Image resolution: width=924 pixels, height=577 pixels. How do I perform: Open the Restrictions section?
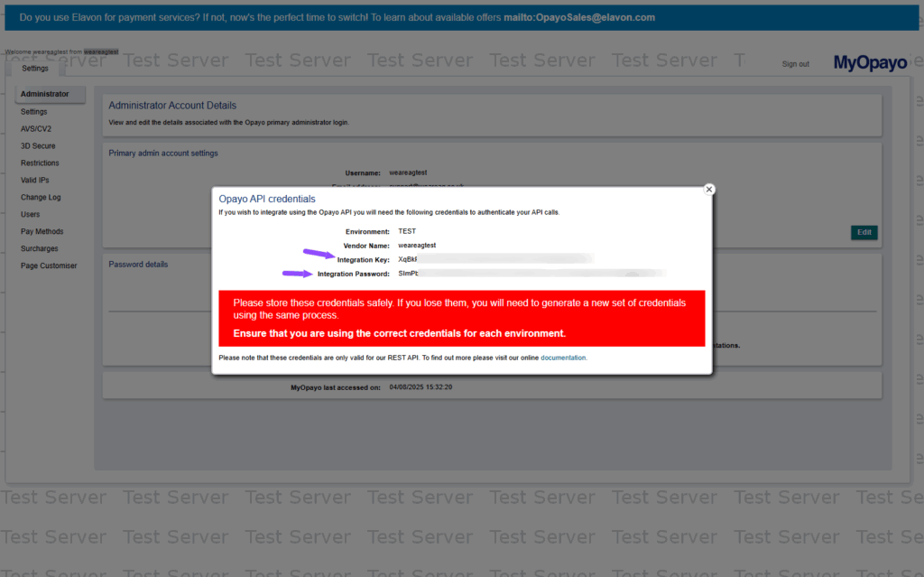point(40,163)
